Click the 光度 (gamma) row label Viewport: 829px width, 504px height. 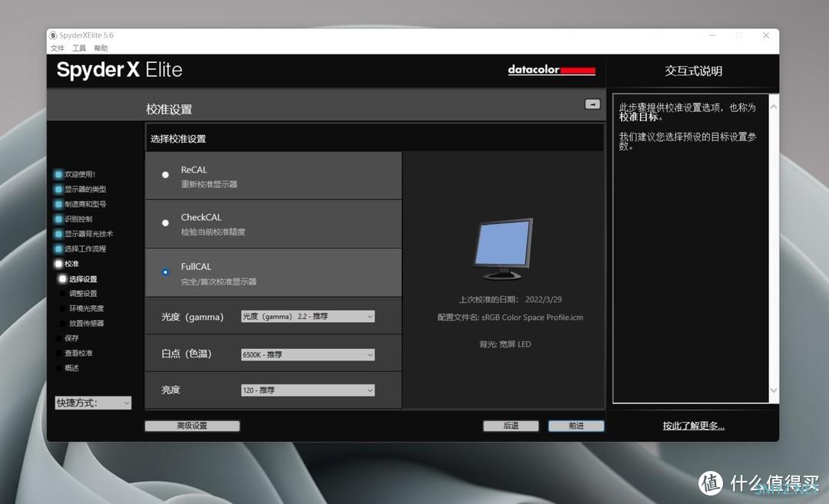(193, 317)
